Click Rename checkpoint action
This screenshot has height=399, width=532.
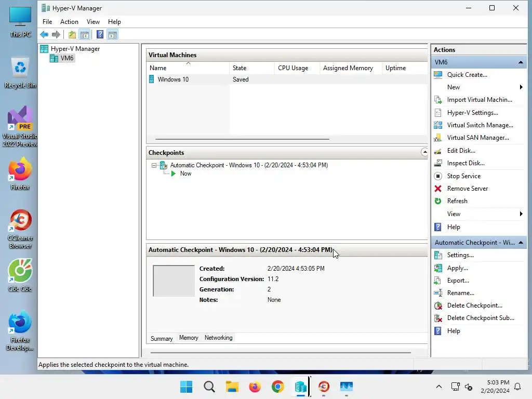tap(460, 293)
